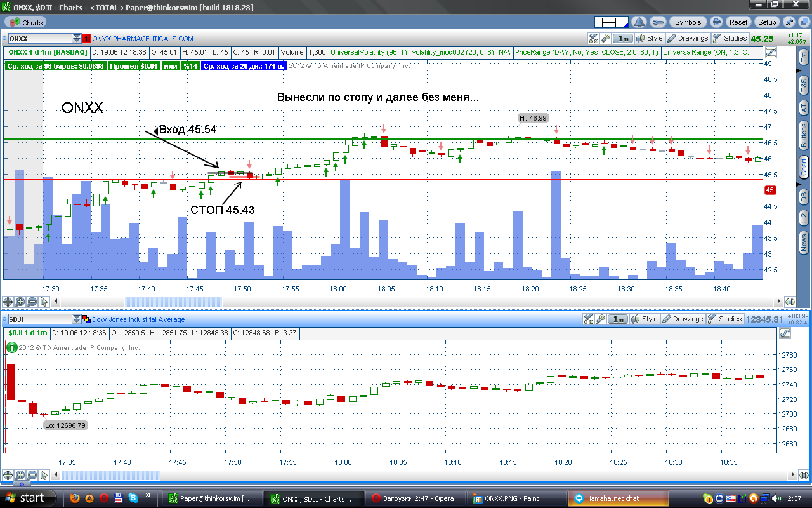Viewport: 812px width, 508px height.
Task: Click the wrench chart settings icon on ONXX chart
Action: 605,38
